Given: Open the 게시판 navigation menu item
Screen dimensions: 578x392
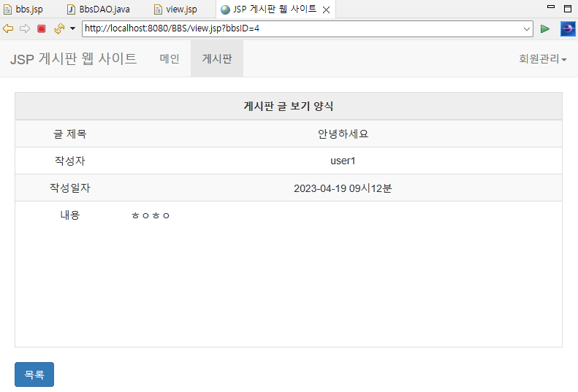Looking at the screenshot, I should pyautogui.click(x=217, y=58).
